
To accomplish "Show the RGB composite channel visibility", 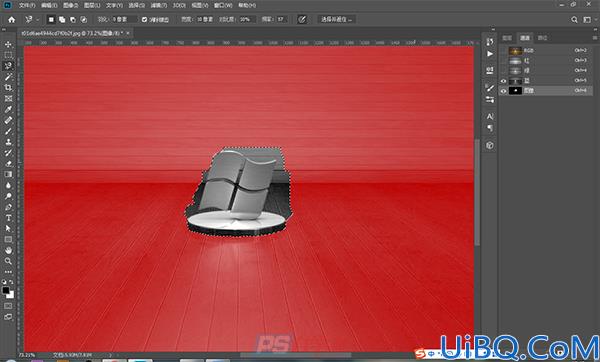I will [x=504, y=51].
